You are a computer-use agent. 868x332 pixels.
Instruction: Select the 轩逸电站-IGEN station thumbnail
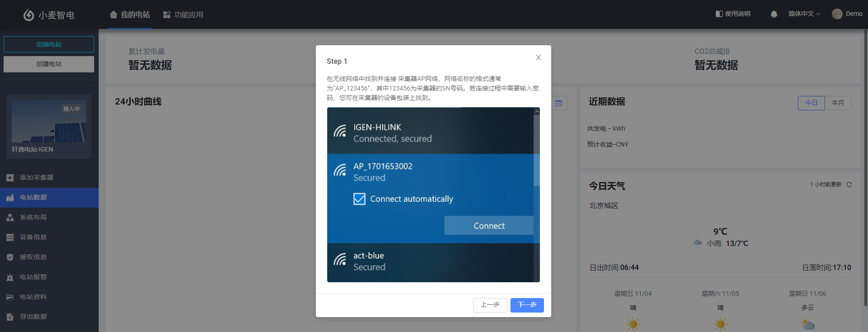click(x=49, y=126)
